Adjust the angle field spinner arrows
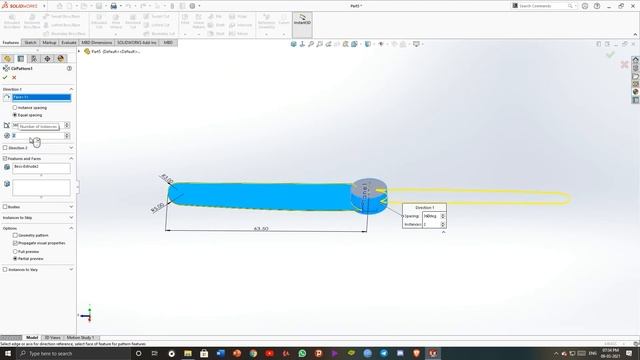 67,125
